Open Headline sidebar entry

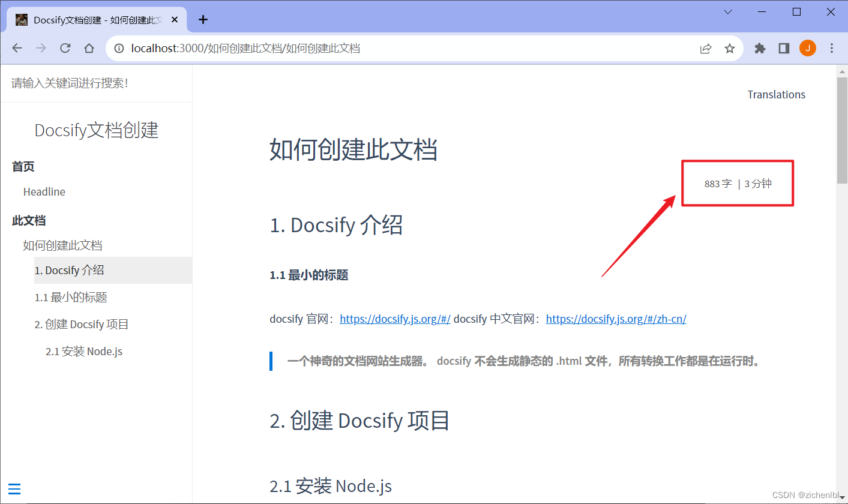click(44, 192)
